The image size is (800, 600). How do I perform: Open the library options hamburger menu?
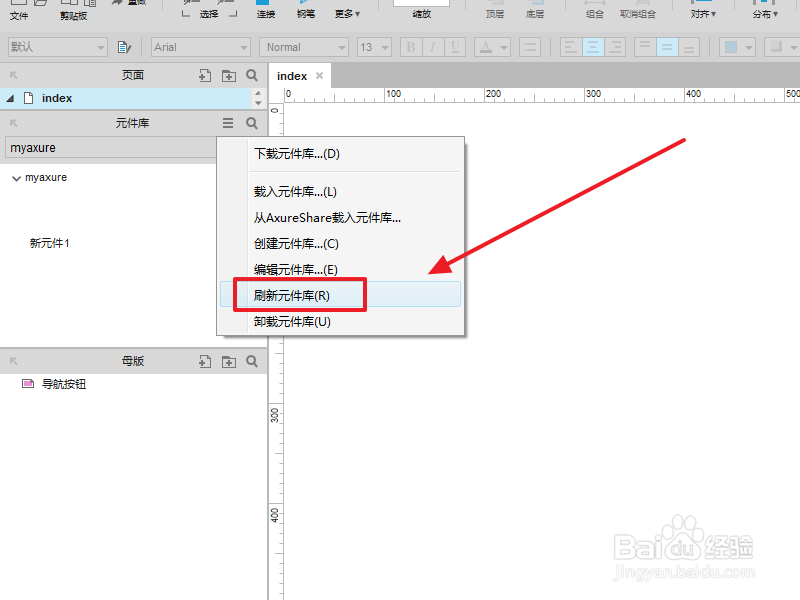point(228,123)
